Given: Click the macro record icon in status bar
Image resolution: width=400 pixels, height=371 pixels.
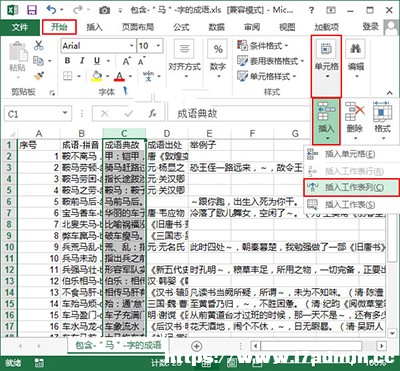Looking at the screenshot, I should [39, 362].
